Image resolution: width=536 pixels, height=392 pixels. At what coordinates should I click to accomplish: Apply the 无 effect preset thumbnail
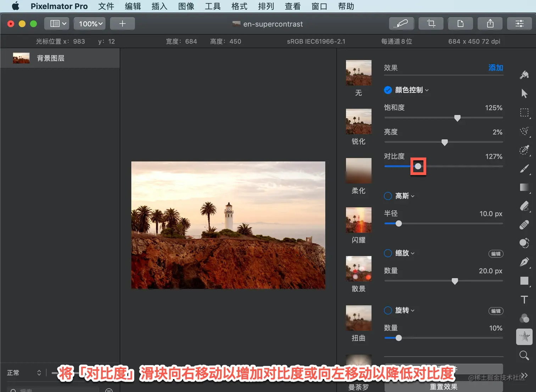359,73
